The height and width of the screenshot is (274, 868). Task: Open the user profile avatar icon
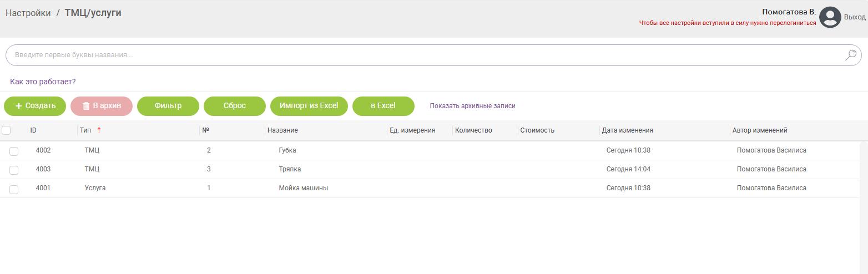coord(830,17)
